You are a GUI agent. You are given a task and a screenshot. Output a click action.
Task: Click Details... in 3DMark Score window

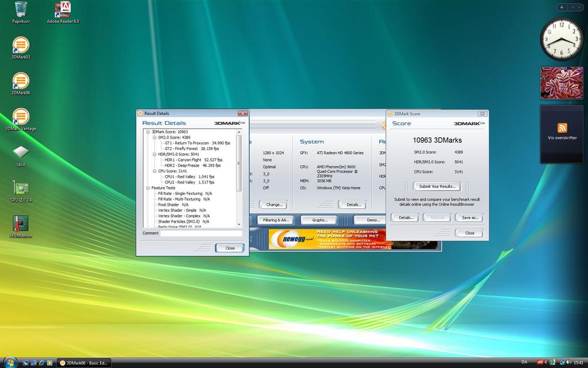coord(406,218)
